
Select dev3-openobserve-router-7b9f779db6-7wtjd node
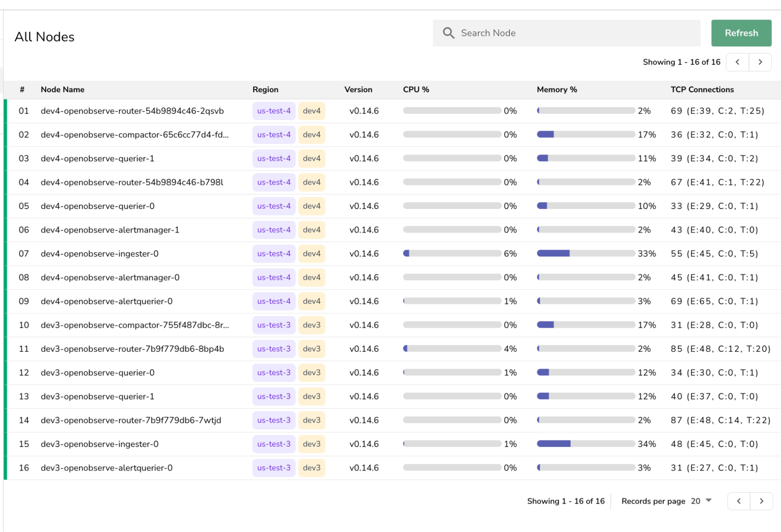coord(131,420)
